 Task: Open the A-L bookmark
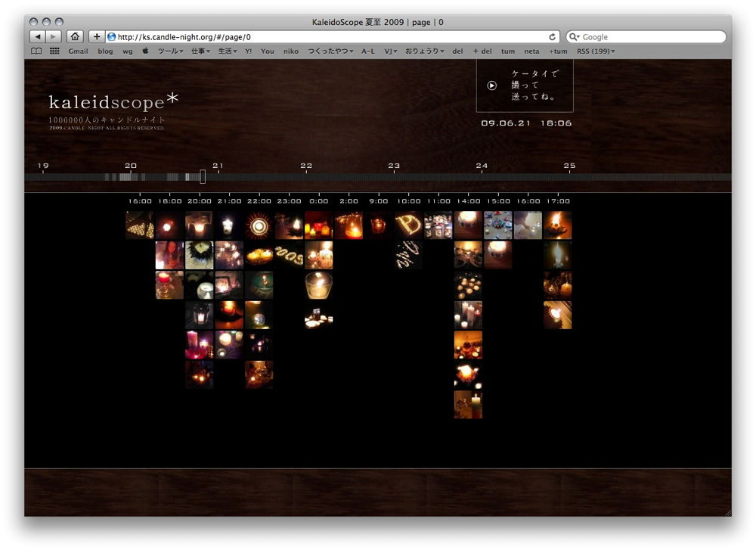[368, 51]
